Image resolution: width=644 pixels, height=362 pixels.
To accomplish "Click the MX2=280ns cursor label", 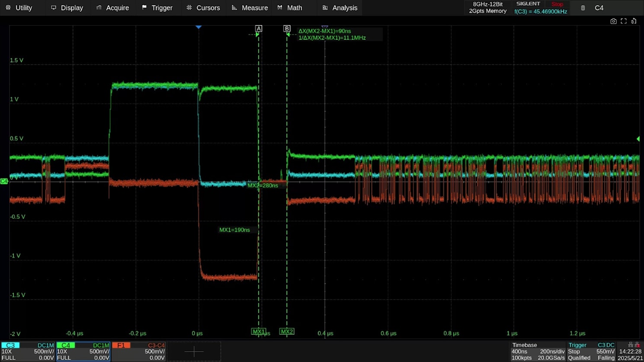I will click(x=263, y=185).
